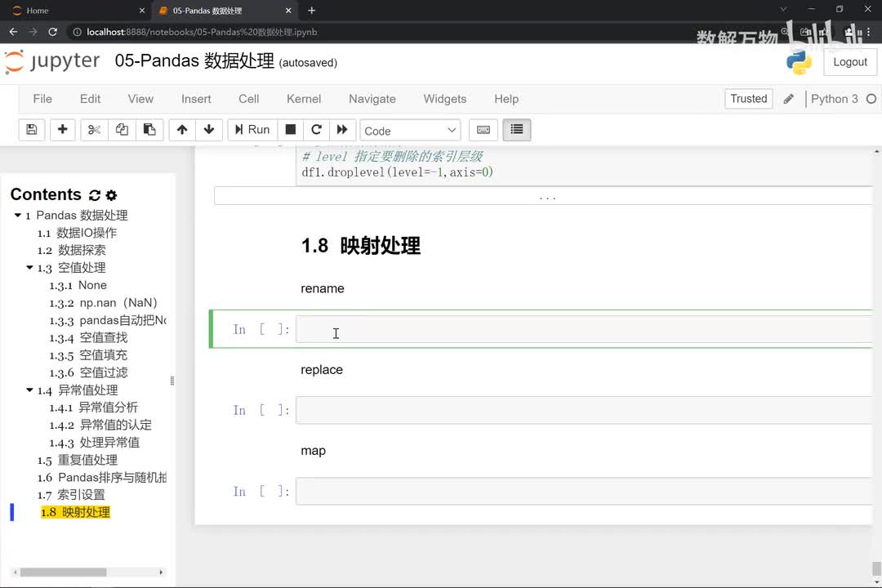Click the Logout button
Screen dimensions: 882x588
tap(850, 62)
